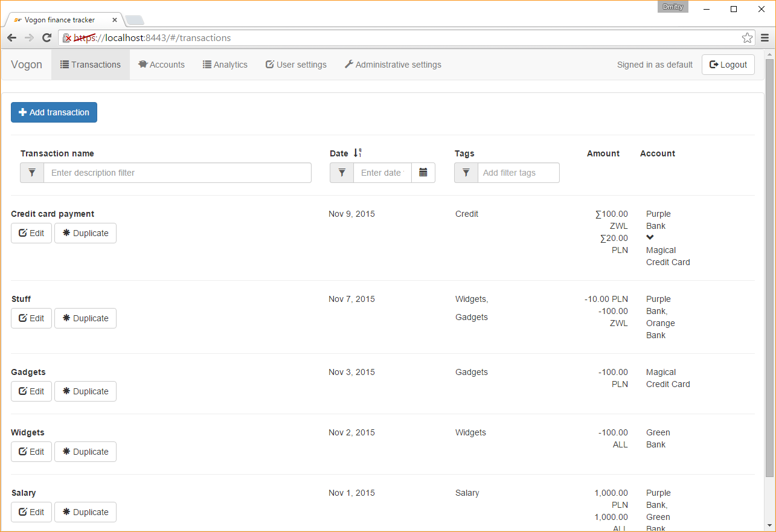The image size is (776, 532).
Task: Click the funnel icon beside the description filter
Action: 32,173
